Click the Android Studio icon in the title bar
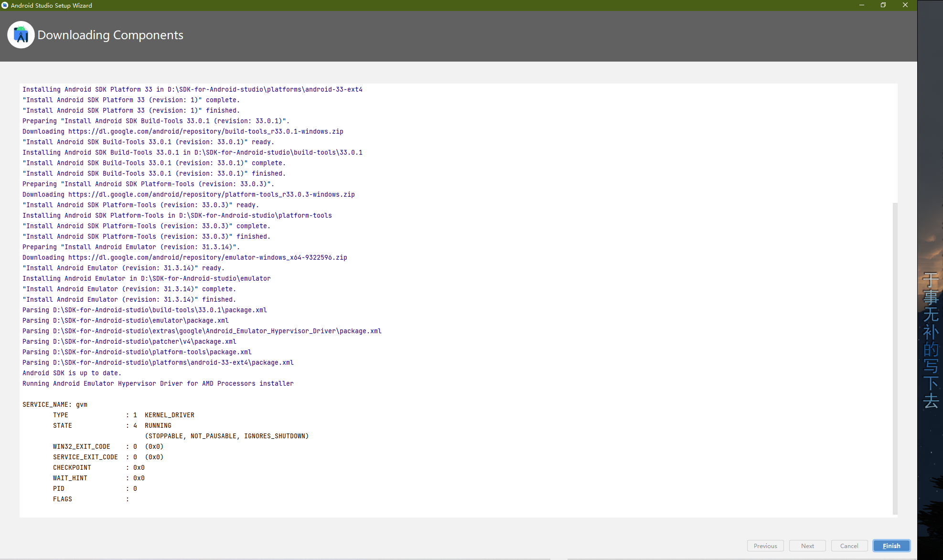The image size is (943, 560). point(5,5)
